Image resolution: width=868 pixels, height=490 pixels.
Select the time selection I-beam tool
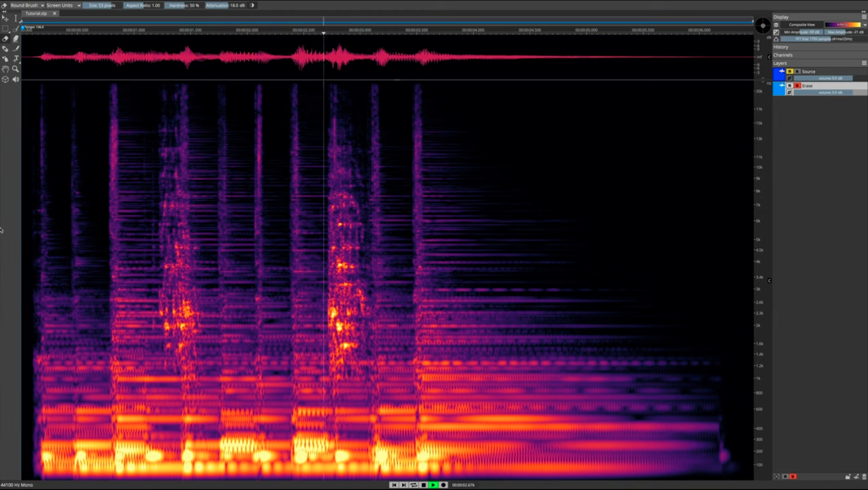16,19
